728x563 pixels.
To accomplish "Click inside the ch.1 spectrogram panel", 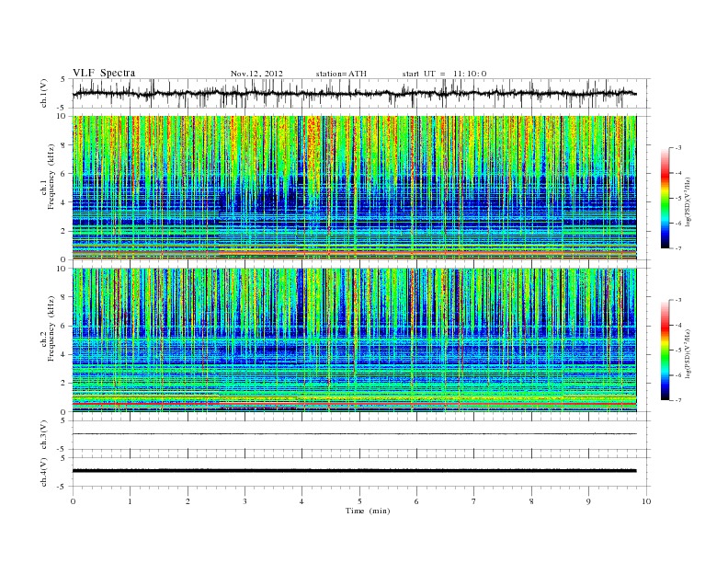I will [354, 188].
